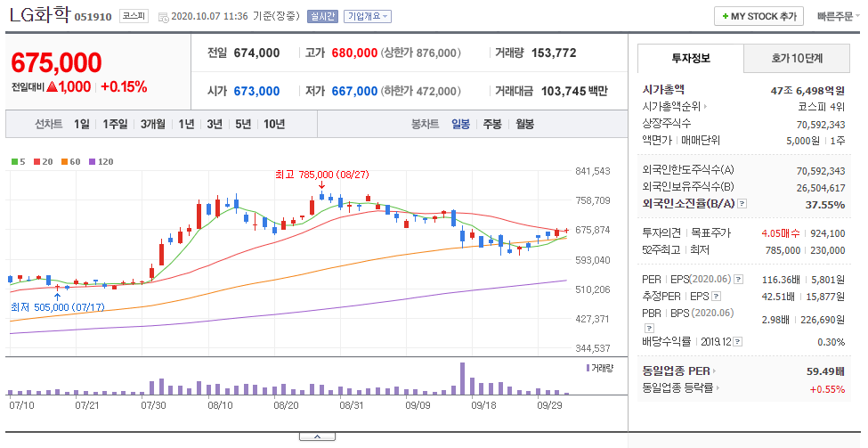The image size is (868, 448).
Task: Click the 상장주식수 70,592,343 value
Action: pos(821,125)
